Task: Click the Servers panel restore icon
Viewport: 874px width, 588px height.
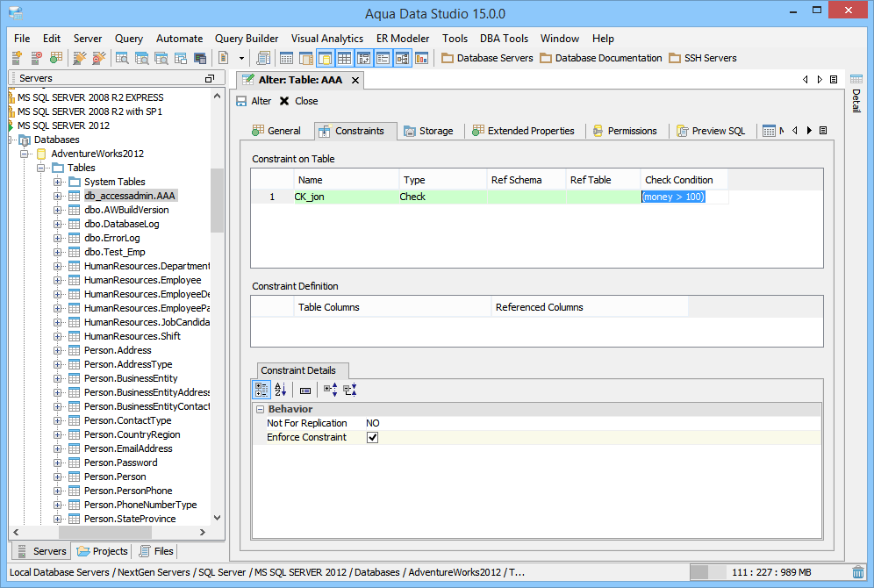Action: (x=210, y=79)
